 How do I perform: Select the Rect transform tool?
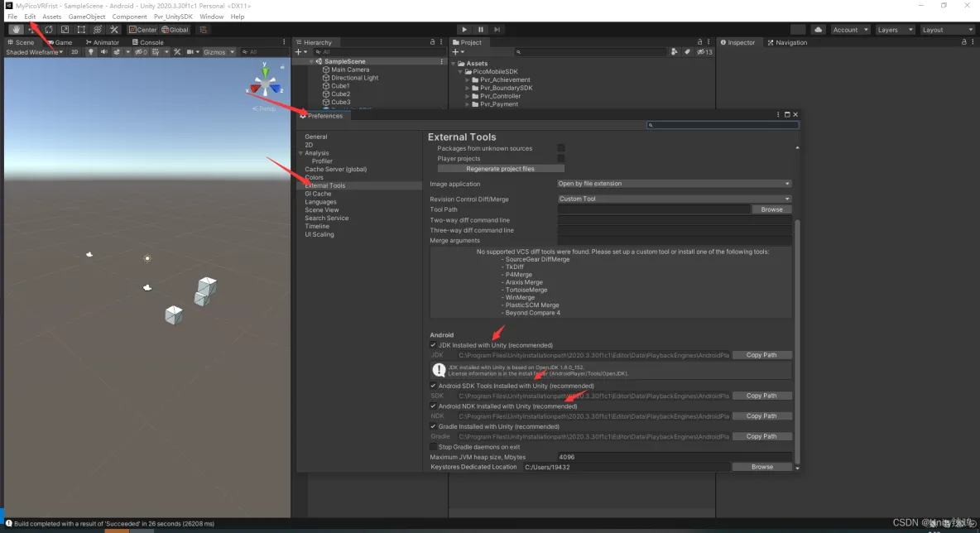81,29
